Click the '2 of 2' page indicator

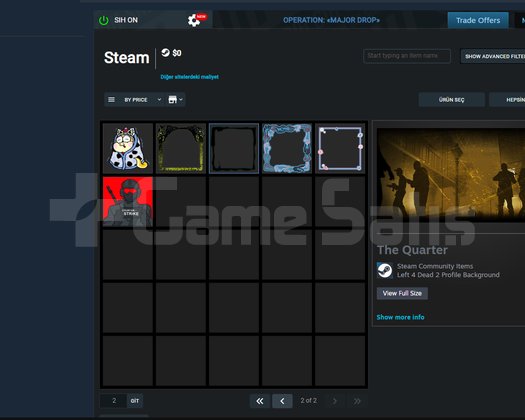coord(308,401)
